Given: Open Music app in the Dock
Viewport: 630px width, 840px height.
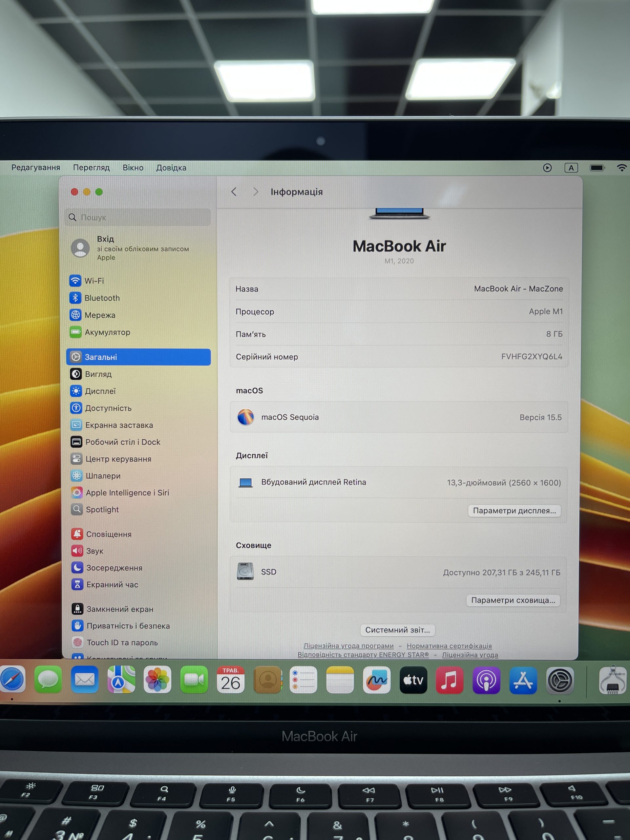Looking at the screenshot, I should pos(450,680).
